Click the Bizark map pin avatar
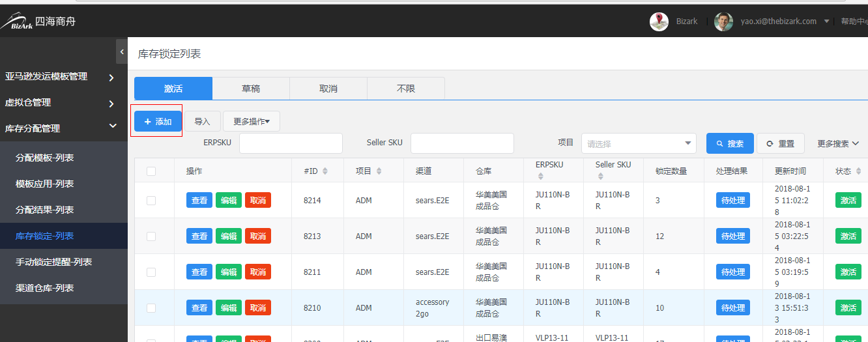 point(659,21)
